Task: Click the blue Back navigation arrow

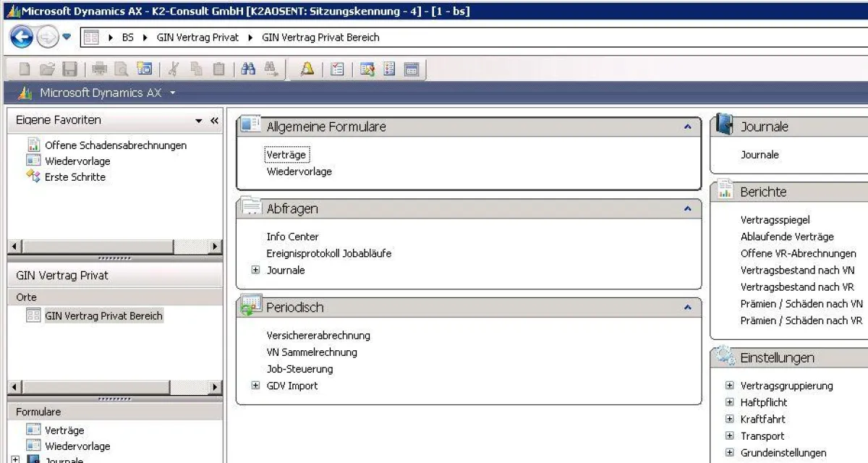Action: tap(22, 37)
